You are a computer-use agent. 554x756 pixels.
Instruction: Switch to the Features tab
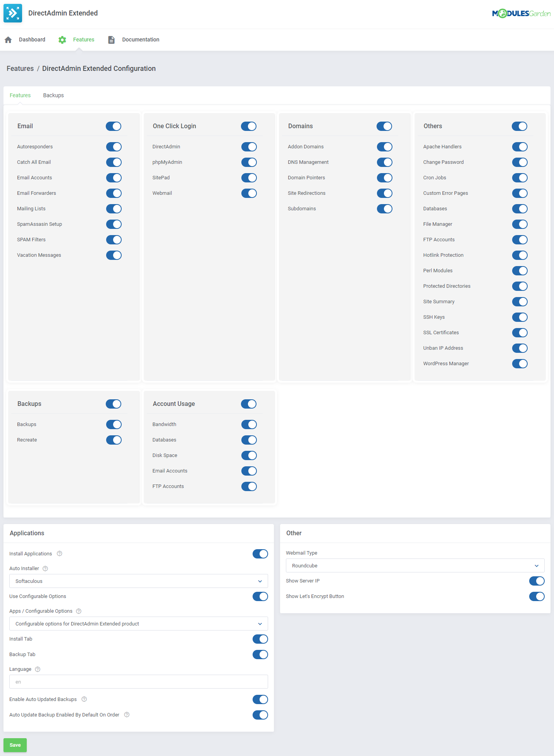click(20, 95)
